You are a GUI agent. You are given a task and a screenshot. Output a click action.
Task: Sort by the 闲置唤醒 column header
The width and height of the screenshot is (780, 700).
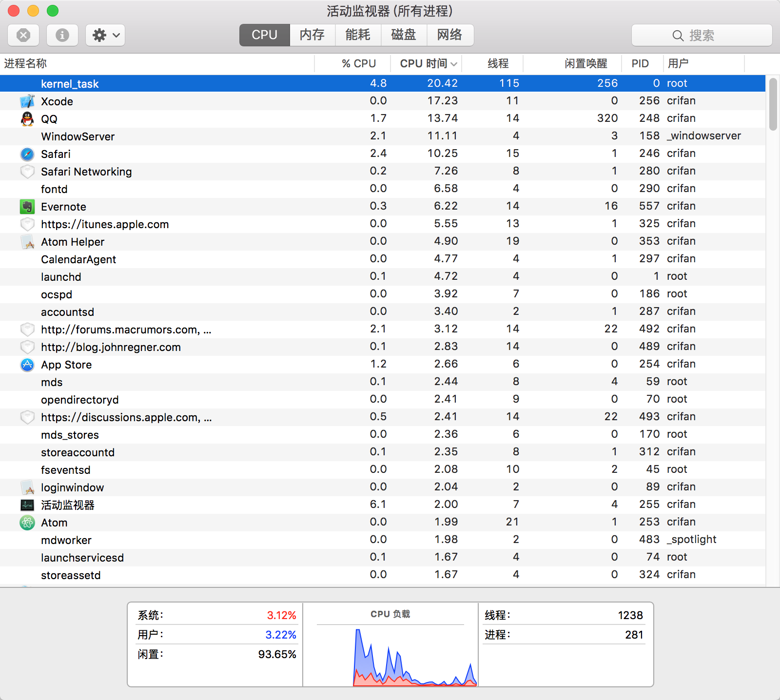(572, 64)
